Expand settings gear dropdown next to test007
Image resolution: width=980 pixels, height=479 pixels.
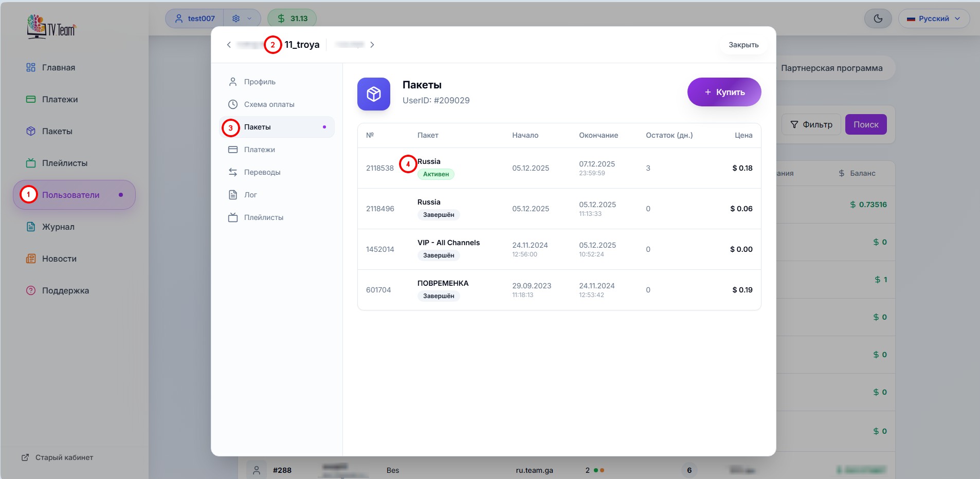pos(242,19)
